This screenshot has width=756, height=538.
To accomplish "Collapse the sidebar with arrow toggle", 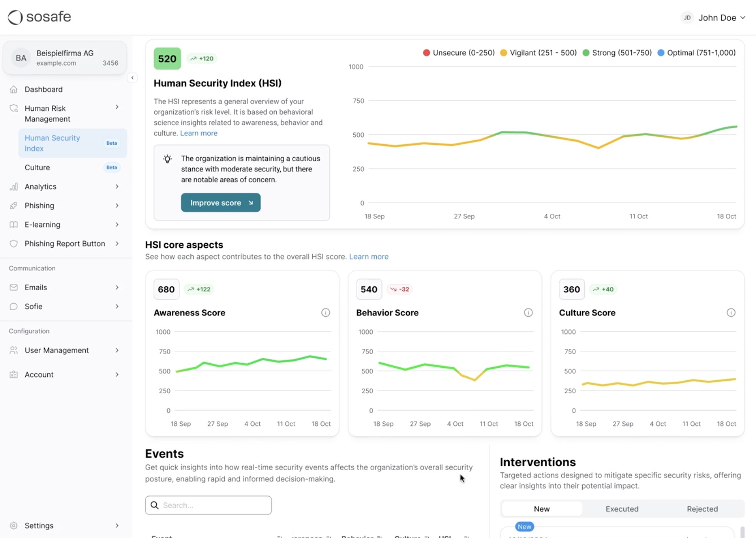I will pos(133,78).
